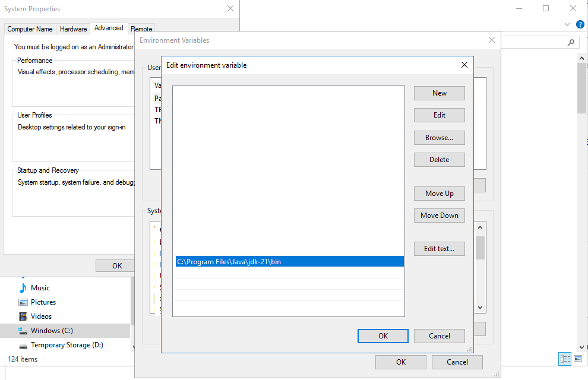Click the blue Help question mark icon
Screen dimensions: 588x380
580,24
